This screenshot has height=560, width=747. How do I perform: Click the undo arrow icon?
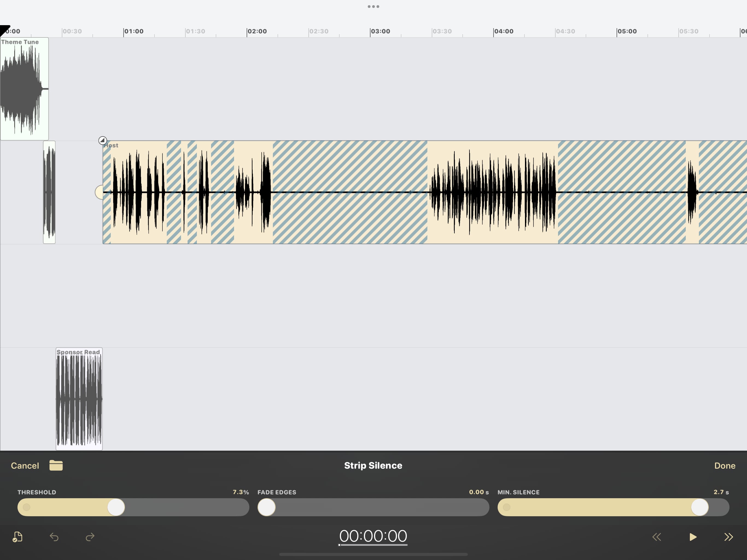point(54,537)
